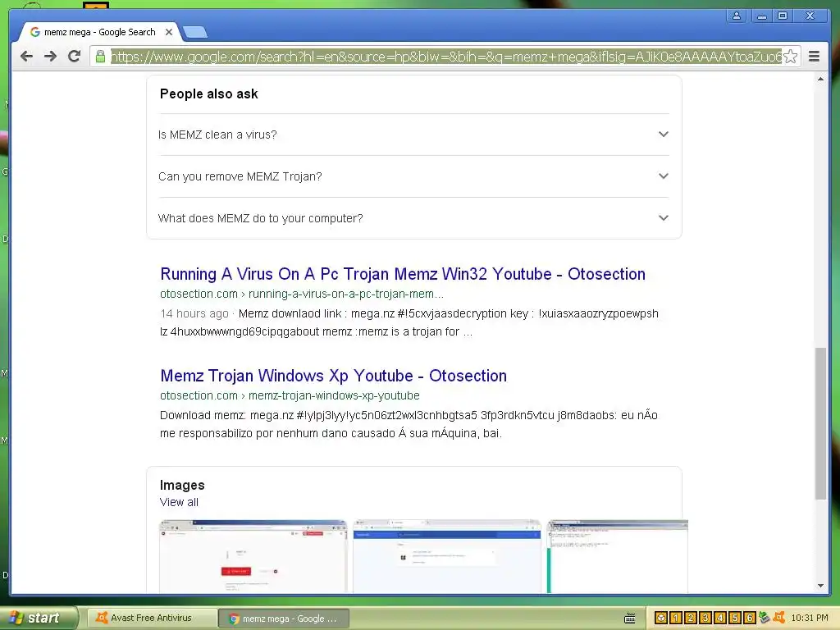Focus the URL address bar
840x630 pixels.
tap(445, 57)
